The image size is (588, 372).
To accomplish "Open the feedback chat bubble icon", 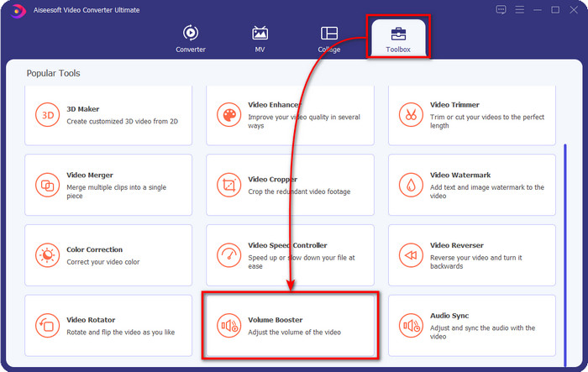I will (x=501, y=10).
